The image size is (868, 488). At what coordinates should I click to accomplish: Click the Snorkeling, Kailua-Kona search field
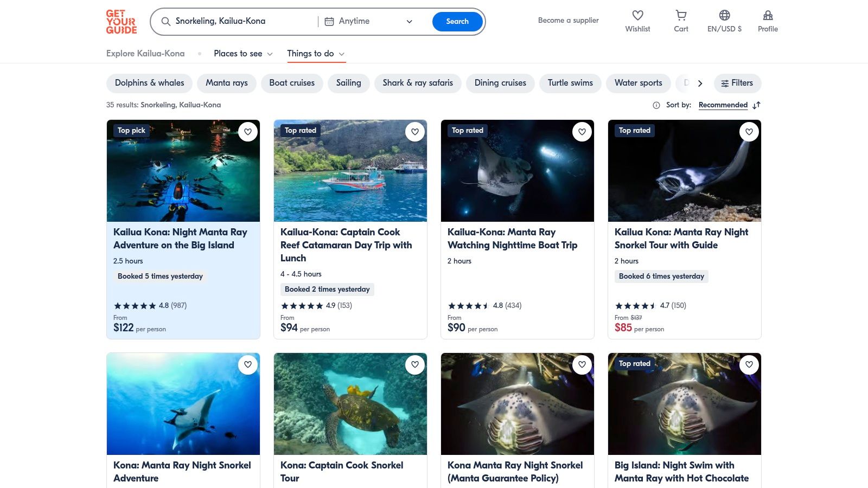tap(239, 22)
